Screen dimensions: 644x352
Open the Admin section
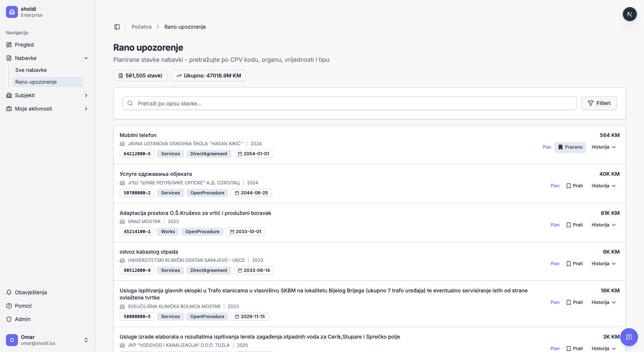point(22,319)
